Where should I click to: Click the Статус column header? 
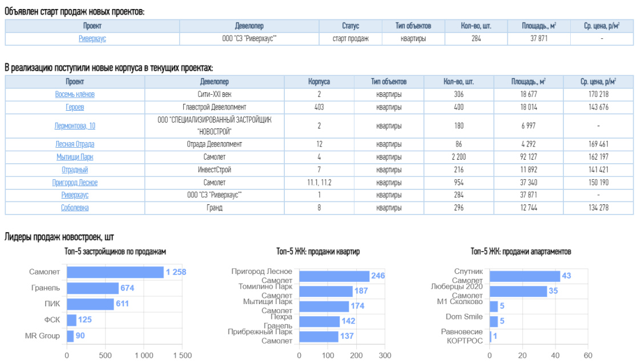pos(350,26)
